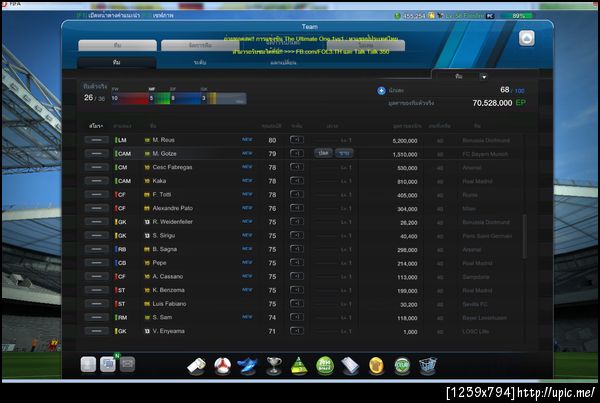
Task: Click the right button in M. Gotze's row
Action: (x=344, y=153)
